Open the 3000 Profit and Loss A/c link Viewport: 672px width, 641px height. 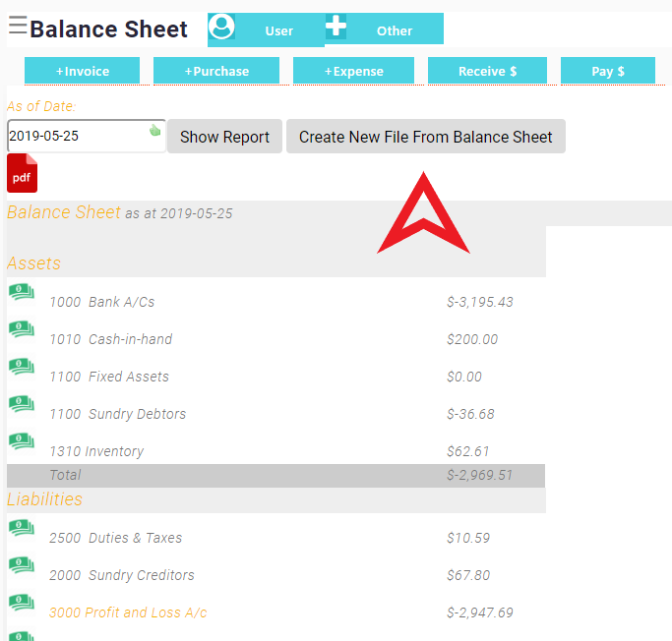(x=128, y=612)
